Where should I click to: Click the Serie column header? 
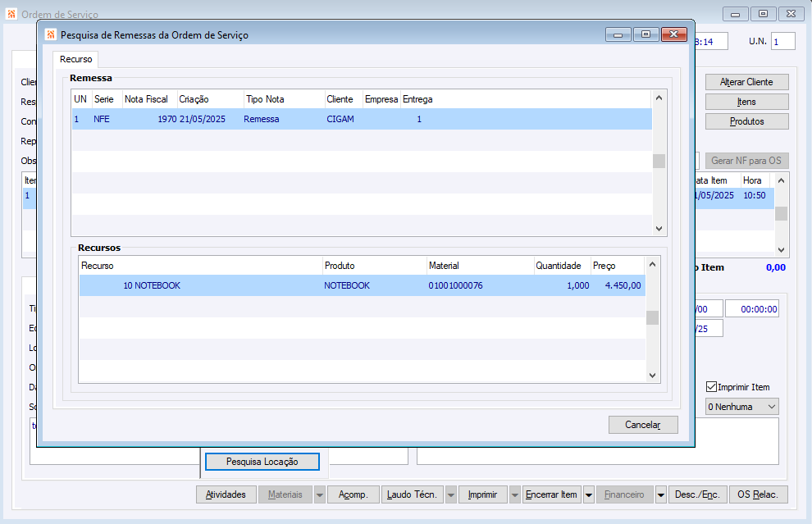point(107,99)
